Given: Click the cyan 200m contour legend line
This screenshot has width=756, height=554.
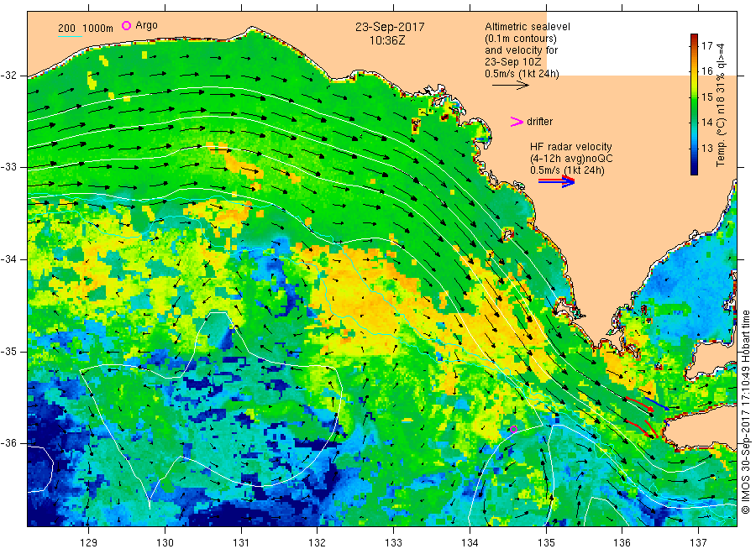Looking at the screenshot, I should point(70,36).
